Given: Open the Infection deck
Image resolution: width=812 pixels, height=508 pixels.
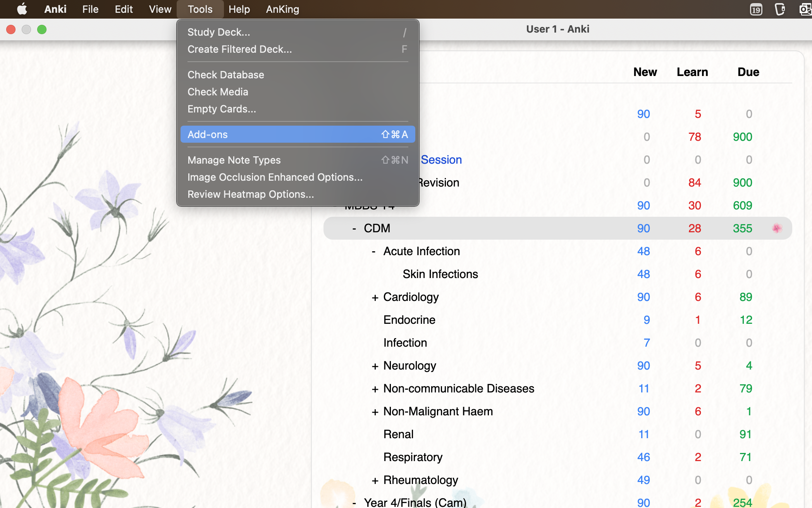Looking at the screenshot, I should point(405,343).
